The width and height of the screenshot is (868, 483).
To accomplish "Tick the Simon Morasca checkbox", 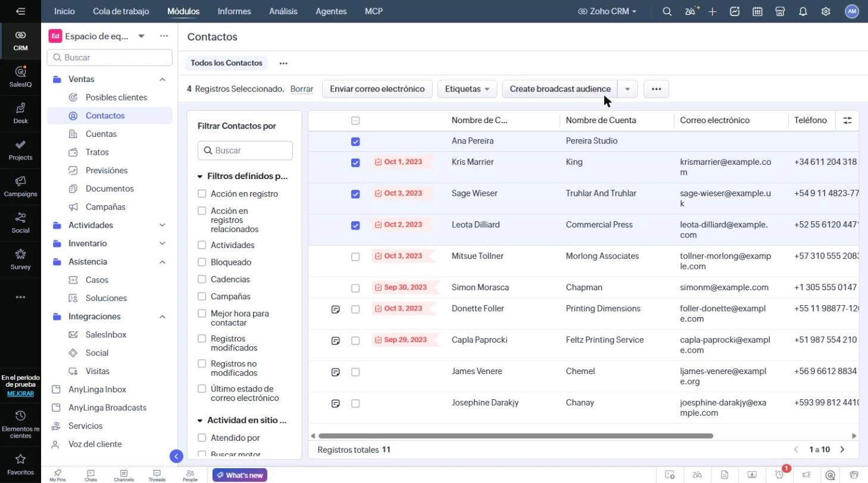I will tap(355, 288).
